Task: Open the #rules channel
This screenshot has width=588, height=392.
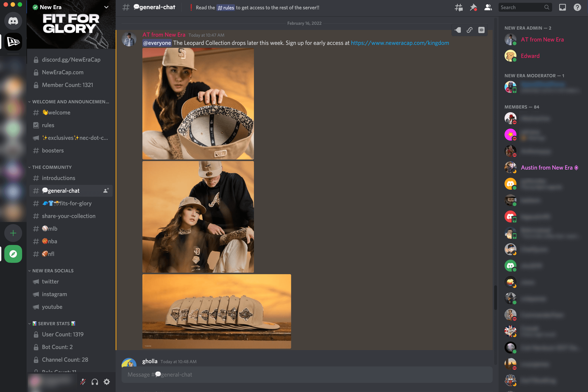Action: tap(48, 125)
